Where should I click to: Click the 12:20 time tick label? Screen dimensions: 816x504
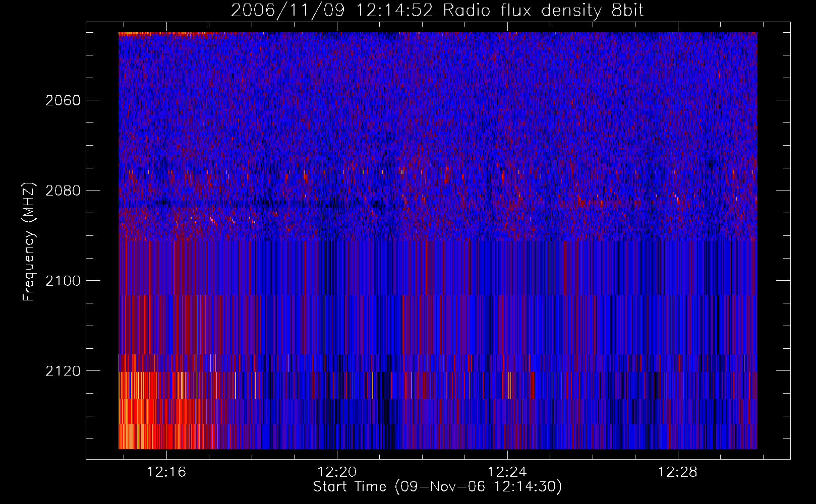337,472
